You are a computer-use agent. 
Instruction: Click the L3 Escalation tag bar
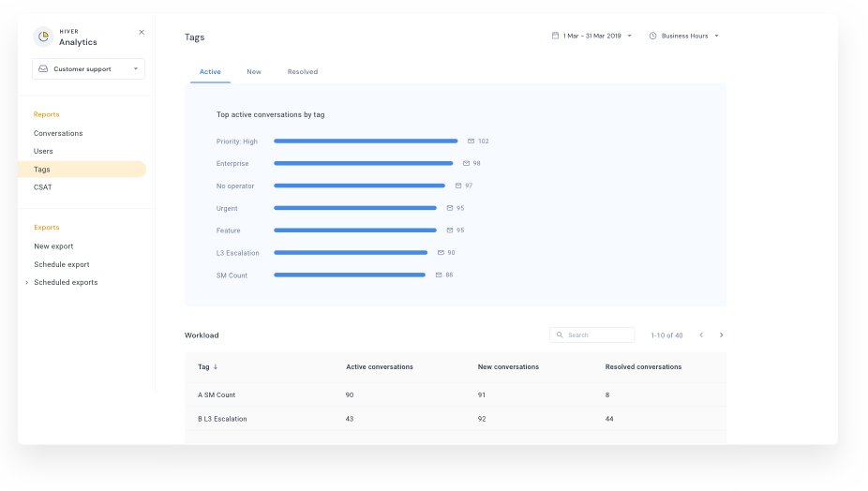tap(351, 252)
